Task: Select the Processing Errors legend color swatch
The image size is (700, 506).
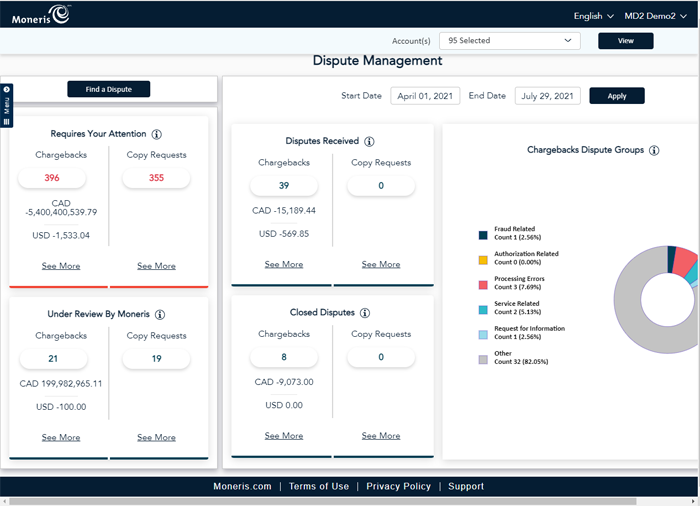Action: [483, 284]
